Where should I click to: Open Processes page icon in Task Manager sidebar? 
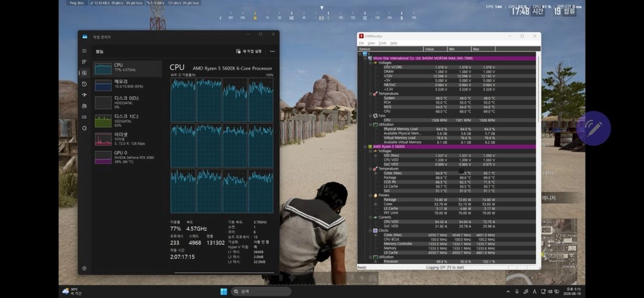coord(84,62)
